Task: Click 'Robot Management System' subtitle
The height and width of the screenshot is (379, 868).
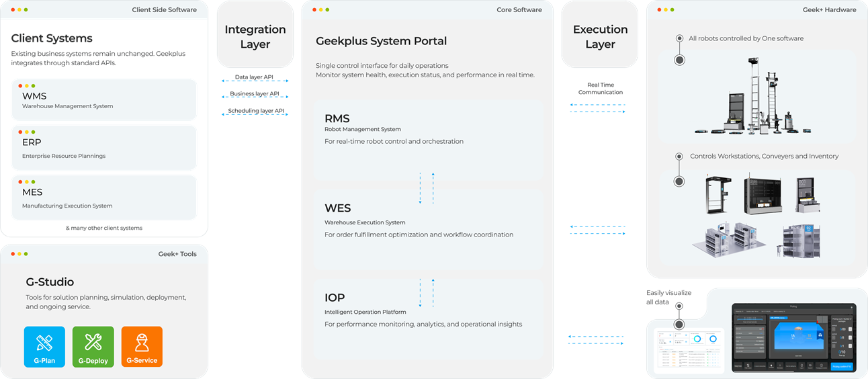Action: pos(363,129)
